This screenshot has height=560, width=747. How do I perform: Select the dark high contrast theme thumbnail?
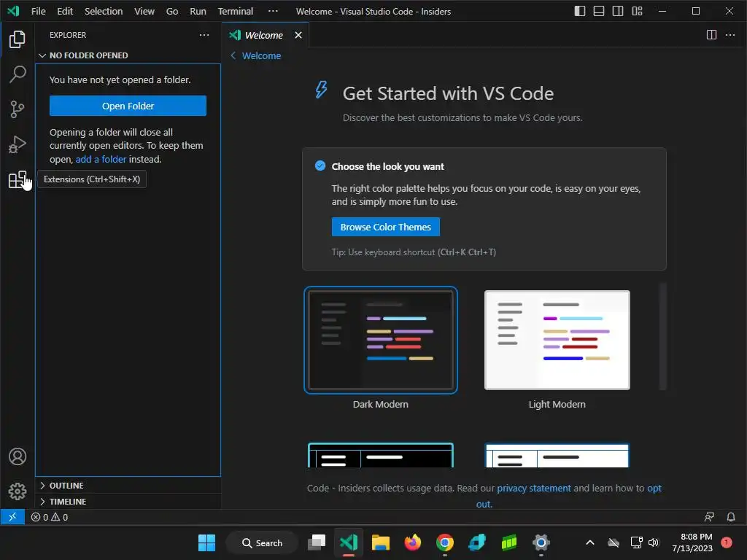pyautogui.click(x=381, y=455)
